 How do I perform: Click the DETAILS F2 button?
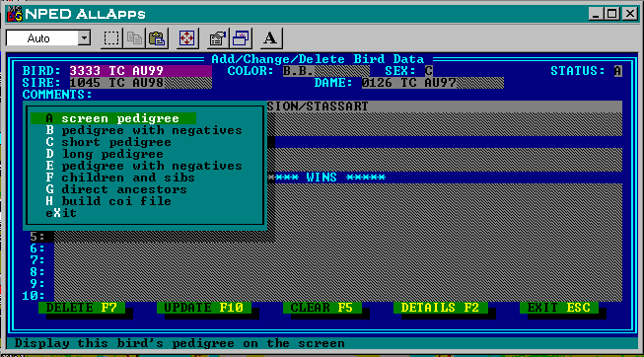[x=441, y=308]
